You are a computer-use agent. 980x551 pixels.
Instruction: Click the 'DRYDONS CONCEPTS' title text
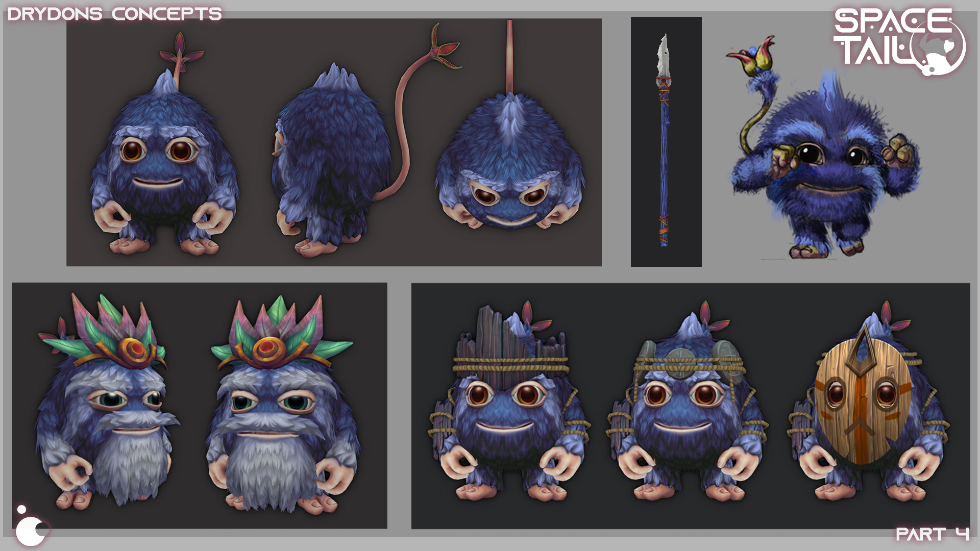point(115,14)
